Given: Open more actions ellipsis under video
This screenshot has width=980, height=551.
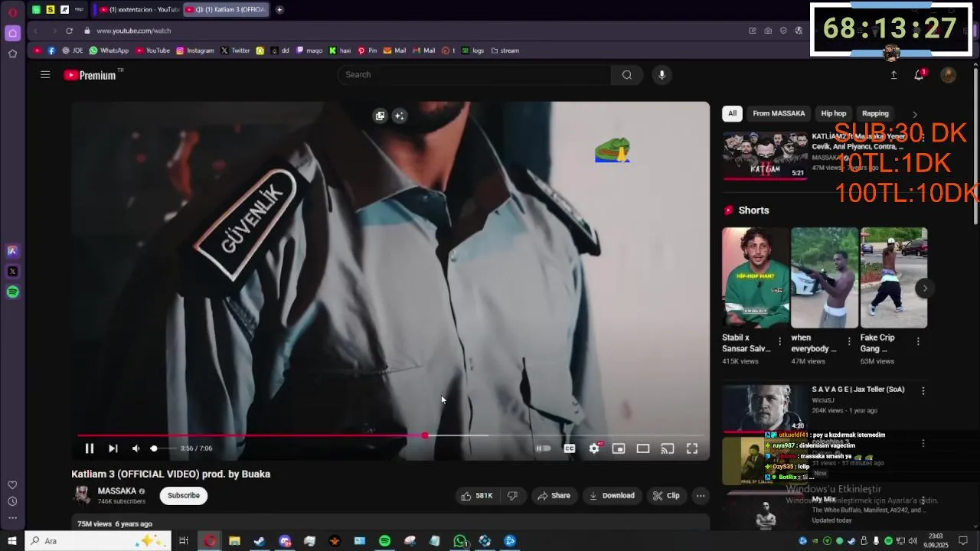Looking at the screenshot, I should [700, 496].
